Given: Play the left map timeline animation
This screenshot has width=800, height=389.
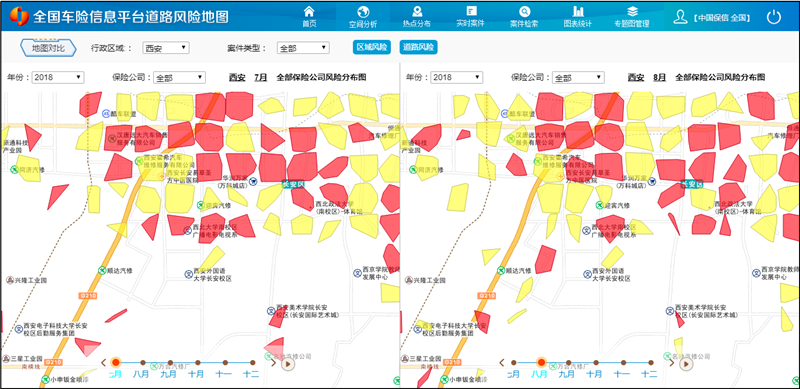Looking at the screenshot, I should point(288,364).
